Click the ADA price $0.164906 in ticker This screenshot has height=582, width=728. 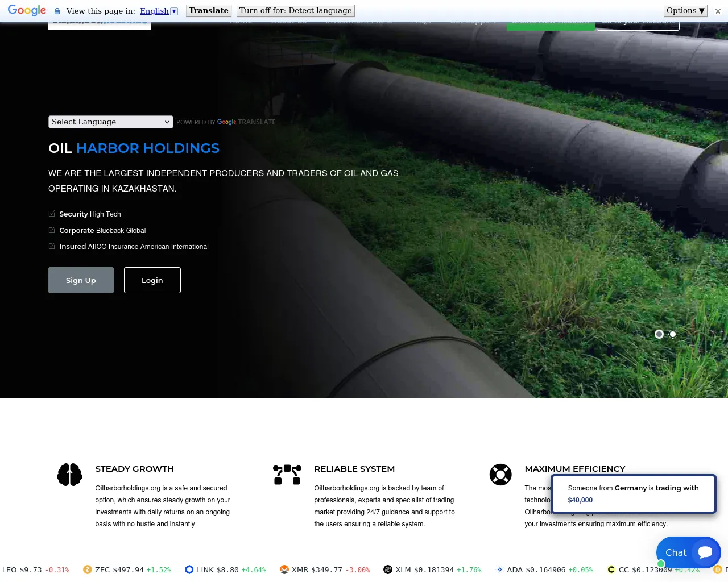pyautogui.click(x=545, y=569)
